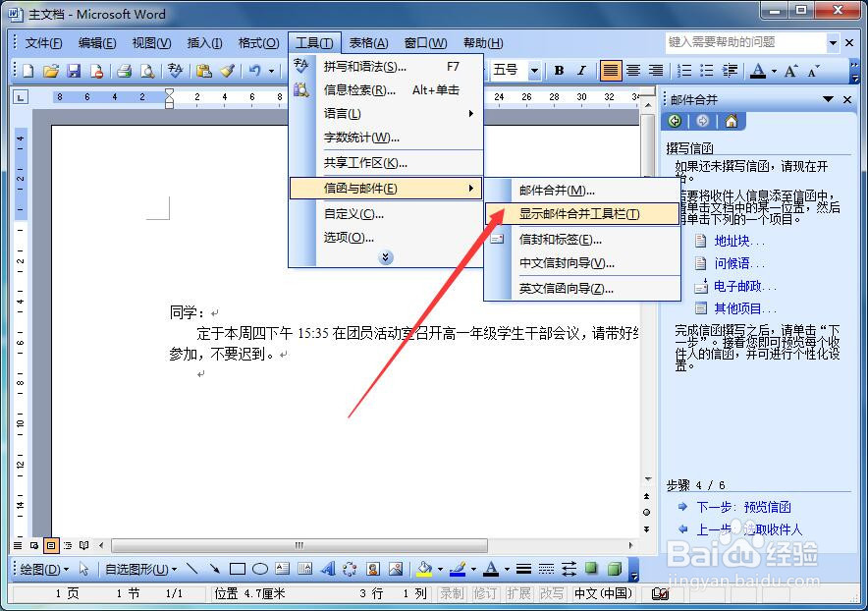Toggle 录制 macro recording in the status bar

(452, 594)
